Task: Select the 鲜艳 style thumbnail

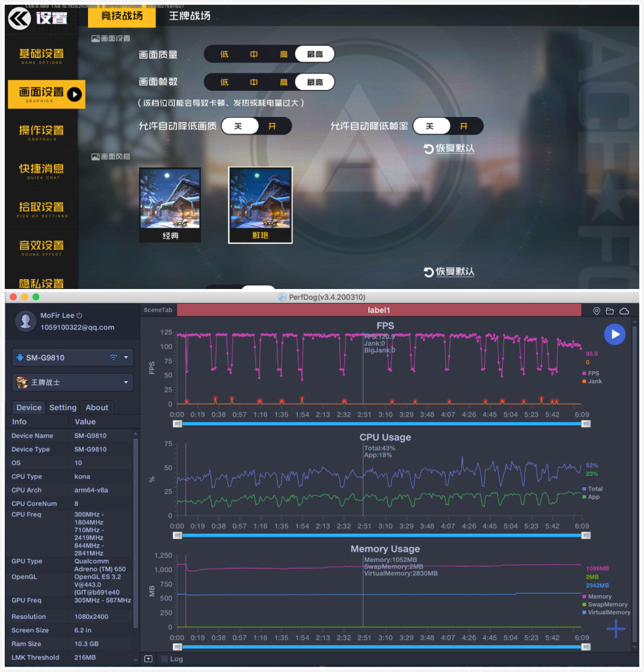Action: tap(260, 205)
